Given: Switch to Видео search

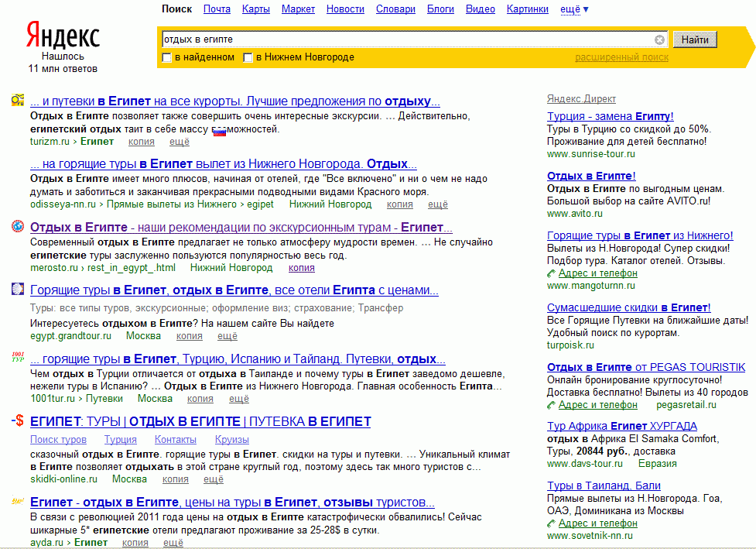Looking at the screenshot, I should pyautogui.click(x=481, y=9).
